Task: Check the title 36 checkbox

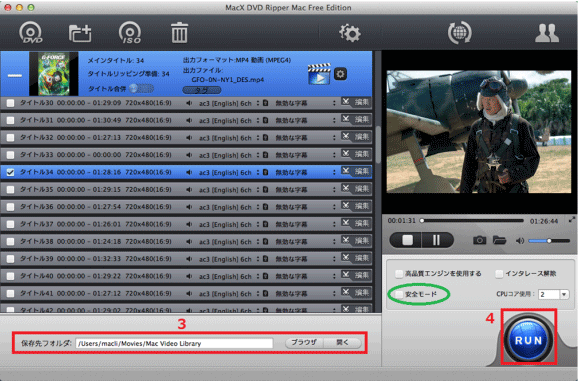Action: [x=10, y=207]
